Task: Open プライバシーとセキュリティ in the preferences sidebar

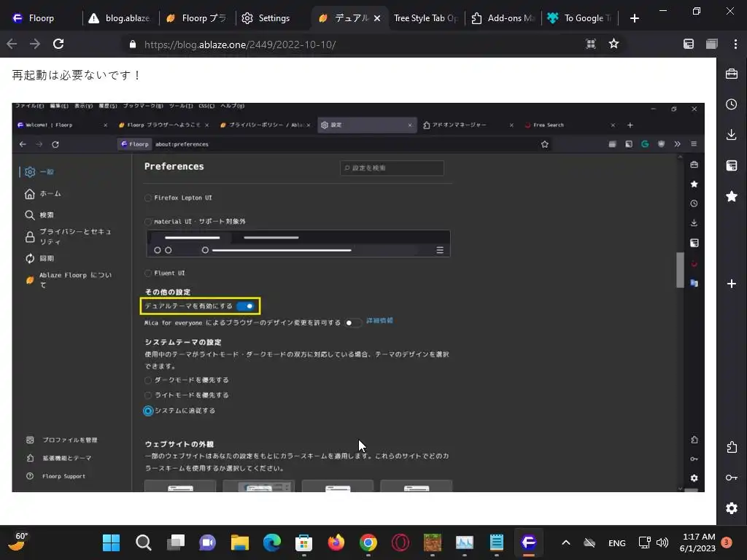Action: [69, 236]
